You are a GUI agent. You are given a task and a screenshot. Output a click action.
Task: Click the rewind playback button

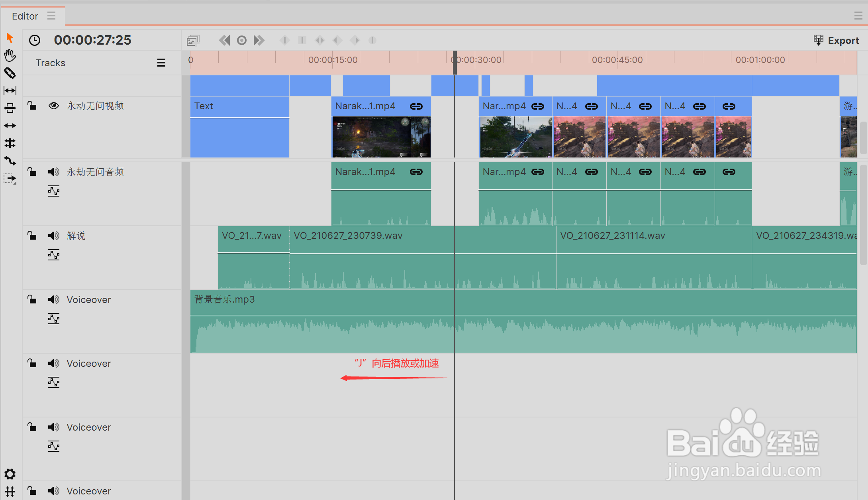224,40
